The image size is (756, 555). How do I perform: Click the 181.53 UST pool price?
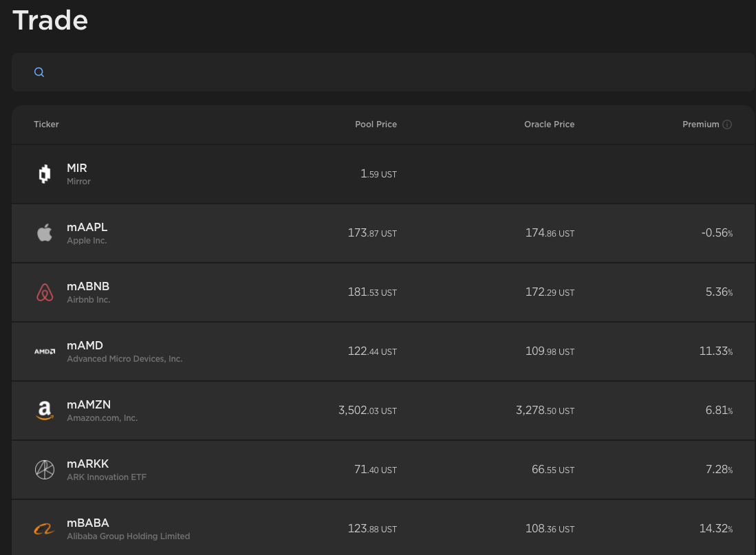(x=372, y=292)
